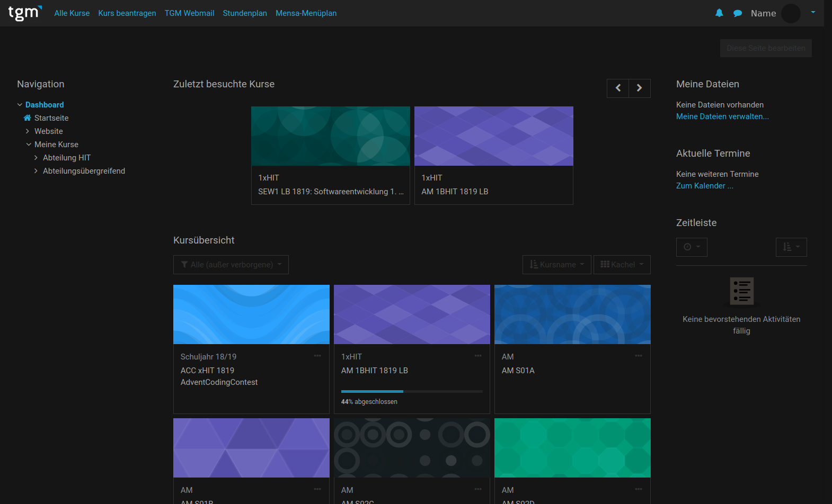Viewport: 832px width, 504px height.
Task: Open the Kachel view dropdown
Action: click(x=622, y=265)
